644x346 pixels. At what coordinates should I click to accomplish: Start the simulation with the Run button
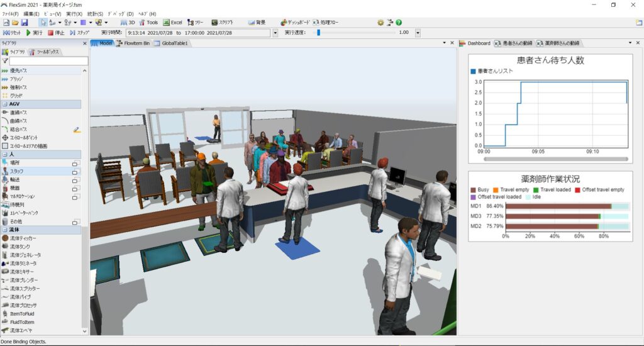point(34,33)
